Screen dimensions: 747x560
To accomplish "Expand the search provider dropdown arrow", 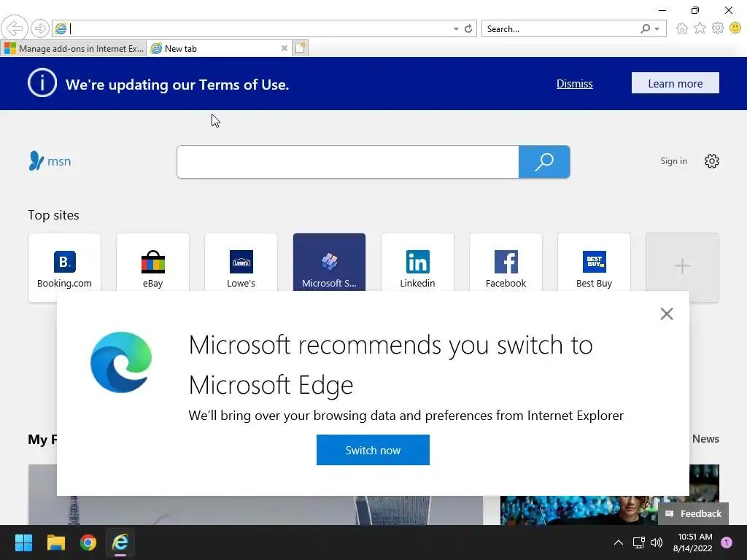I will pos(657,29).
